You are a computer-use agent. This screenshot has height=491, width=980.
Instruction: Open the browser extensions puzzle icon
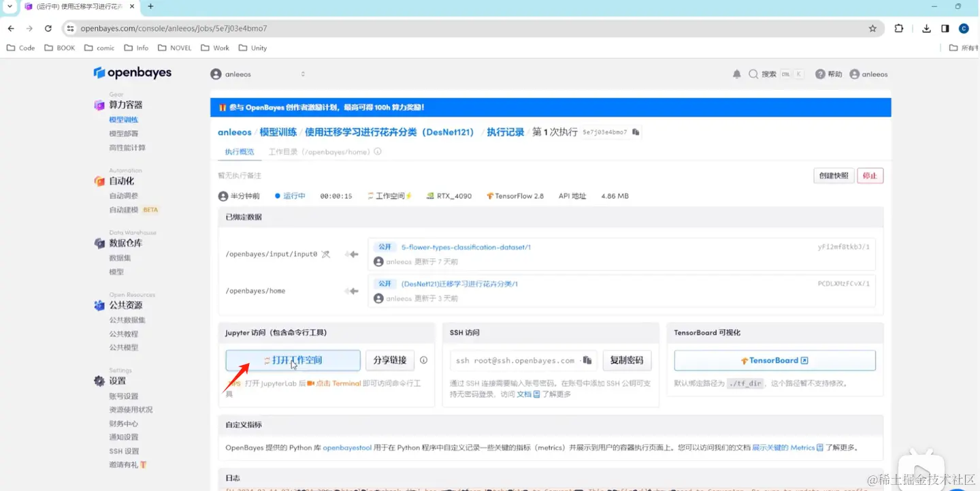(899, 29)
